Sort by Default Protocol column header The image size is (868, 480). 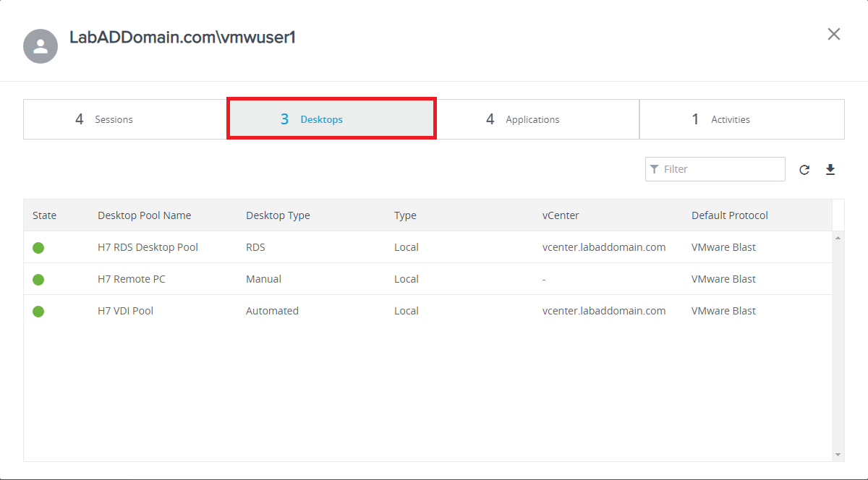pos(729,215)
